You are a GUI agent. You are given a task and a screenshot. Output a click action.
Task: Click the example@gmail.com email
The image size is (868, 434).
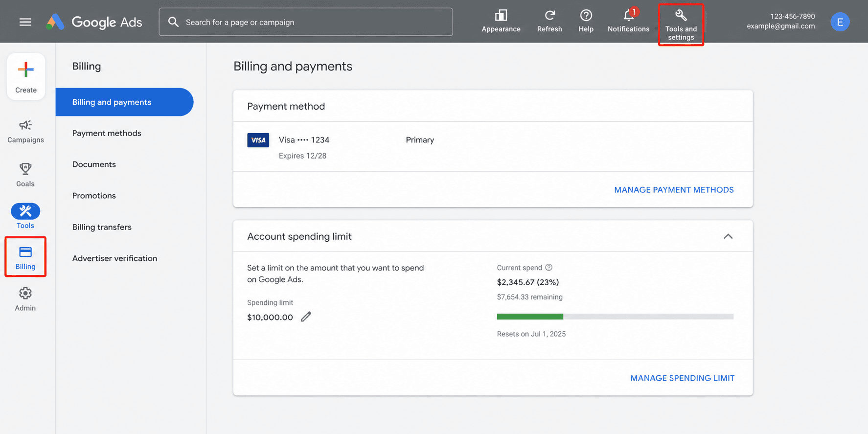coord(781,26)
